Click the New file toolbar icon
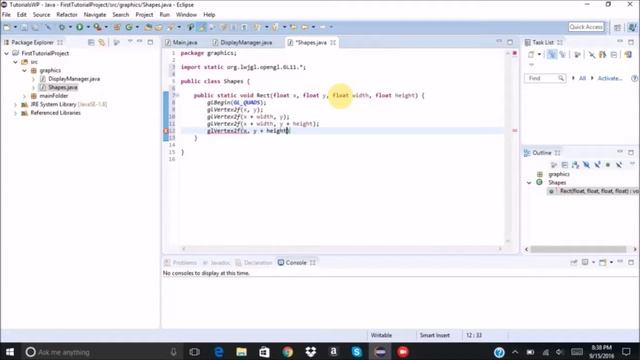Screen dimensions: 640x360 coord(7,27)
